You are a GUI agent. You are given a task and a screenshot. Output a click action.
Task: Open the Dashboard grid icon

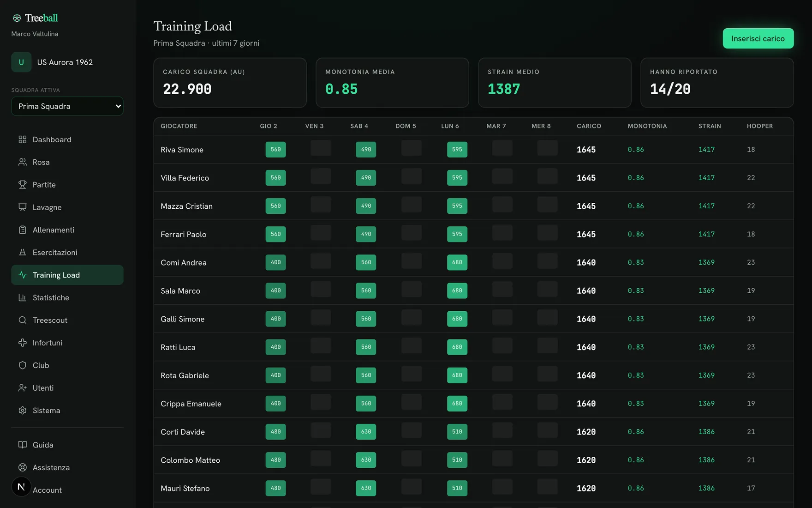pos(22,139)
